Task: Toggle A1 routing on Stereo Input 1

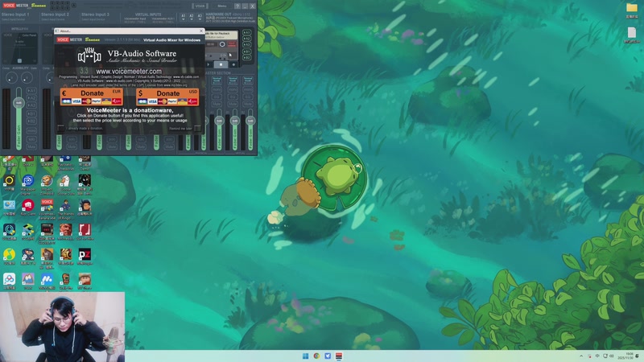Action: 31,91
